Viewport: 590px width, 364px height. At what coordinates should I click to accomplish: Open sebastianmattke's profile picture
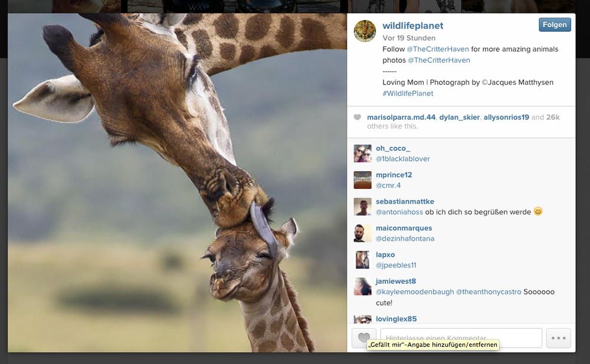(362, 206)
